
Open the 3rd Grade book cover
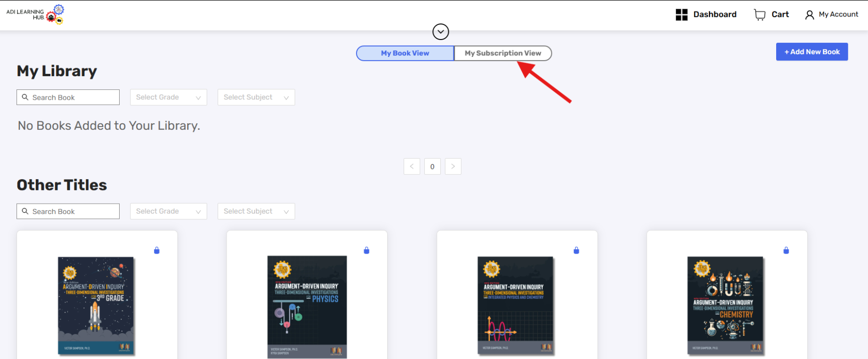tap(96, 306)
